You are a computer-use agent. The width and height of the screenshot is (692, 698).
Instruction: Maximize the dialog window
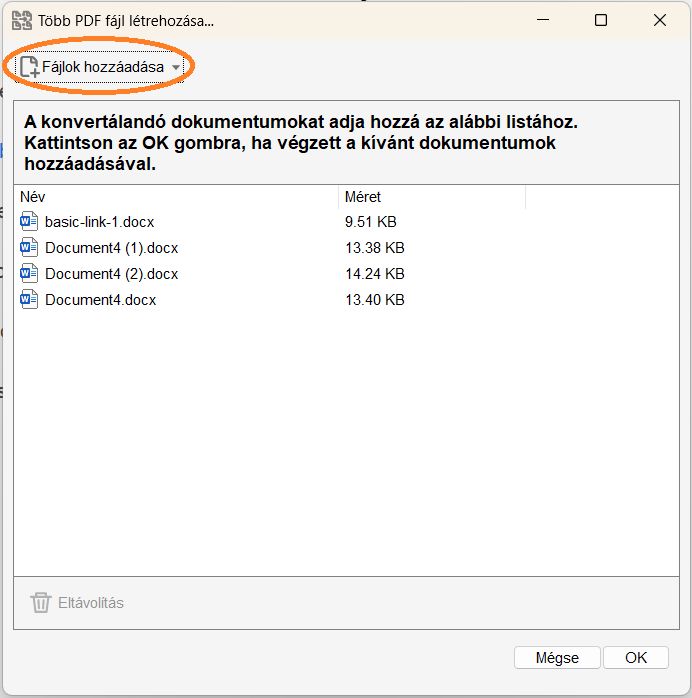point(601,20)
